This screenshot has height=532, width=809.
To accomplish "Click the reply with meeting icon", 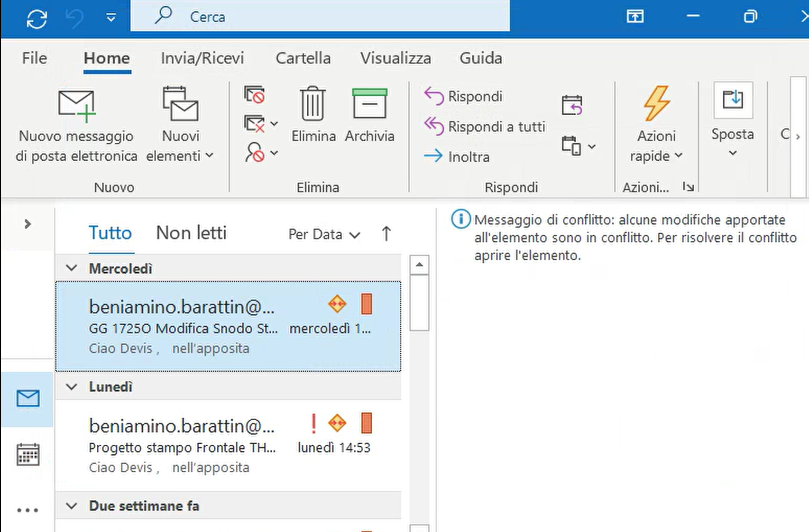I will [x=572, y=105].
